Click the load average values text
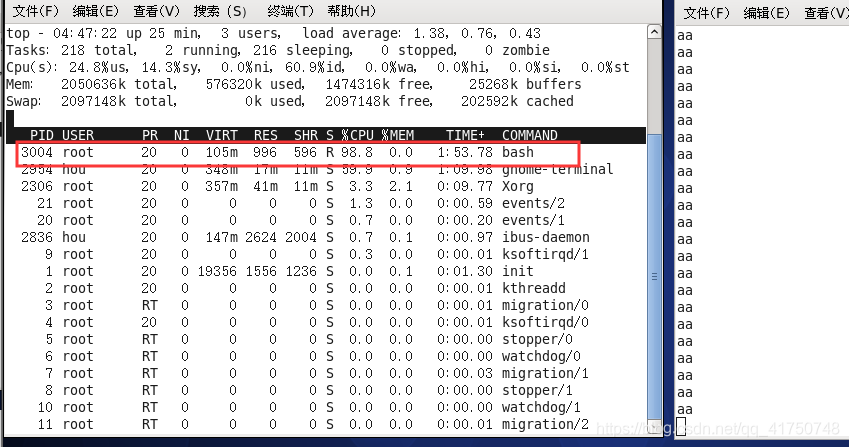Image resolution: width=849 pixels, height=447 pixels. pyautogui.click(x=477, y=34)
